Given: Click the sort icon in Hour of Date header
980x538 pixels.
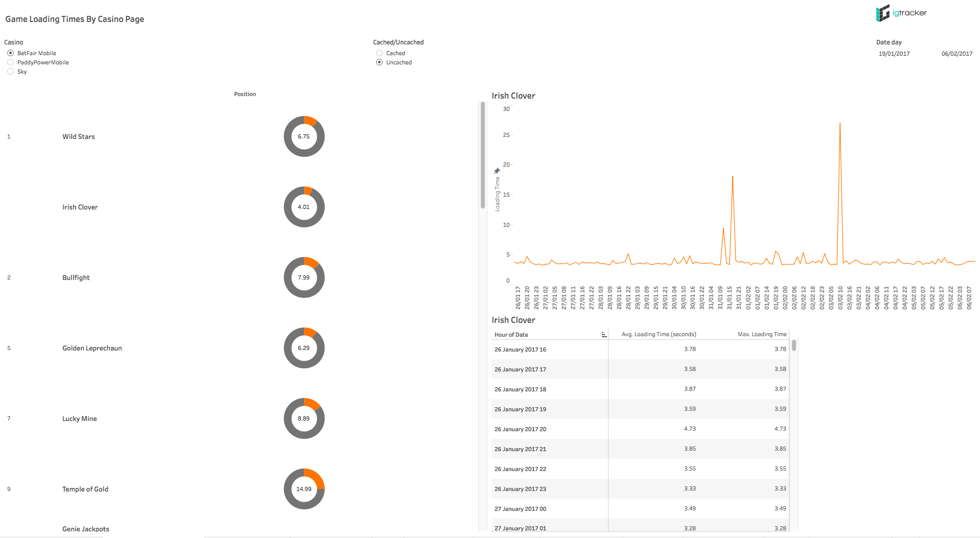Looking at the screenshot, I should point(604,335).
